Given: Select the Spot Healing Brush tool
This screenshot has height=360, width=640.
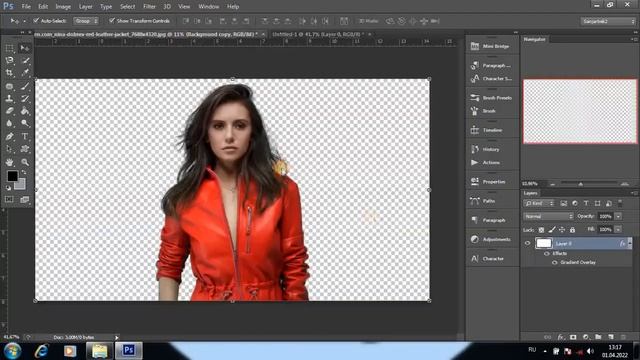Looking at the screenshot, I should pyautogui.click(x=9, y=86).
